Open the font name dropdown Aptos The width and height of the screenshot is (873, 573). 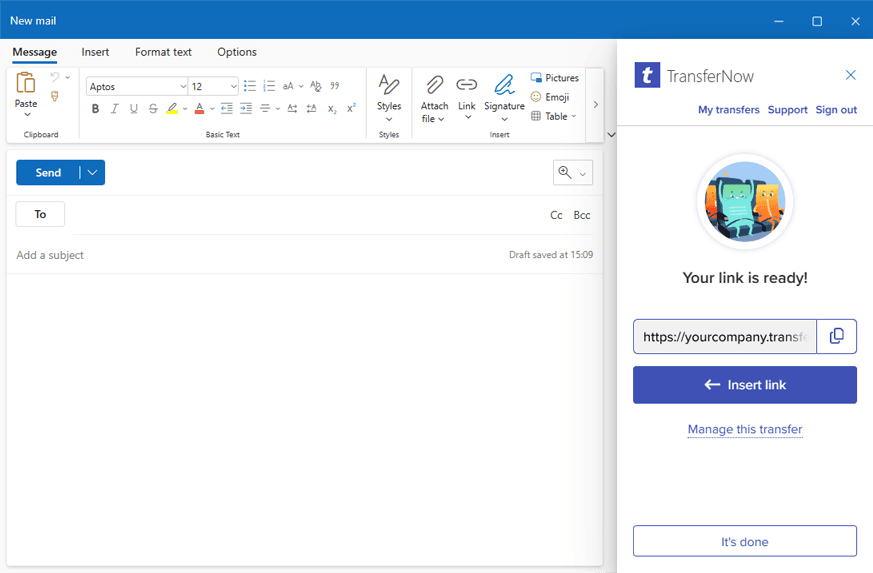137,87
